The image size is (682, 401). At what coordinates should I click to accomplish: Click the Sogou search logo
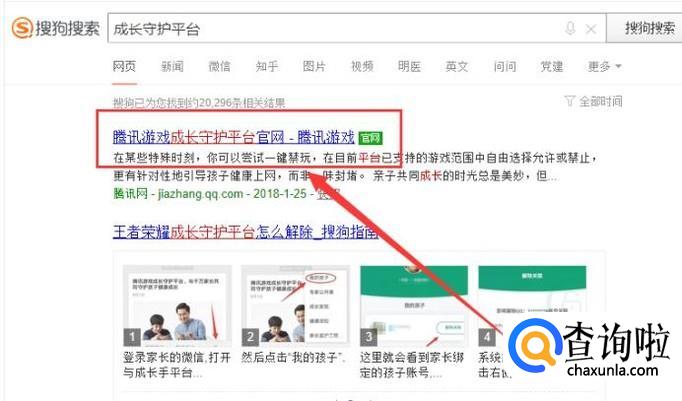56,28
